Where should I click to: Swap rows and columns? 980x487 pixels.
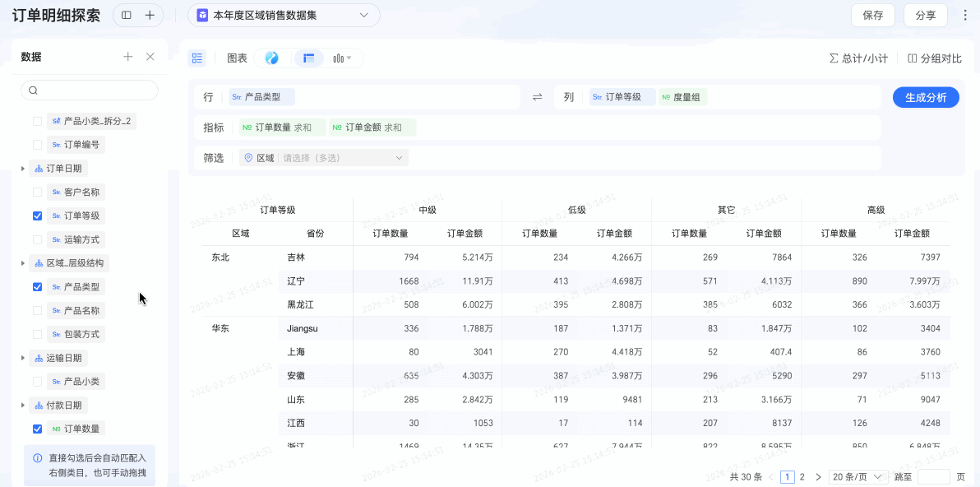click(537, 97)
